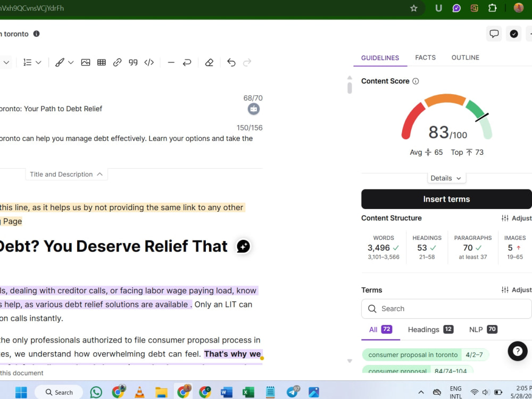Adjust the Content Structure settings
The height and width of the screenshot is (399, 532).
point(517,218)
